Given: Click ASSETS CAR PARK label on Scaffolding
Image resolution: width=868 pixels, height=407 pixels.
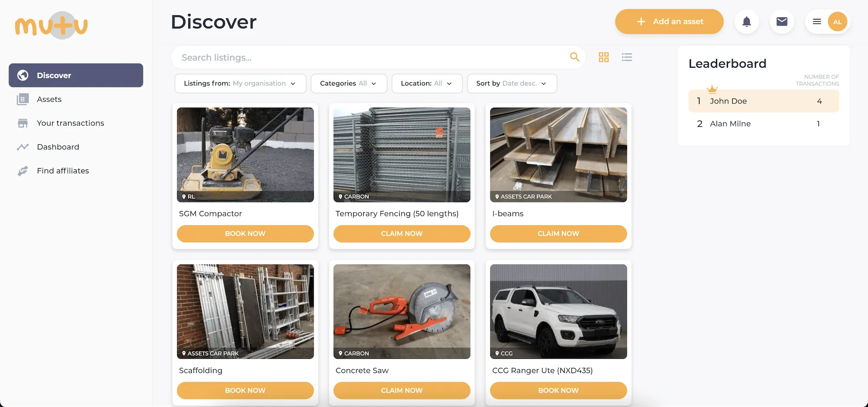Looking at the screenshot, I should point(213,354).
